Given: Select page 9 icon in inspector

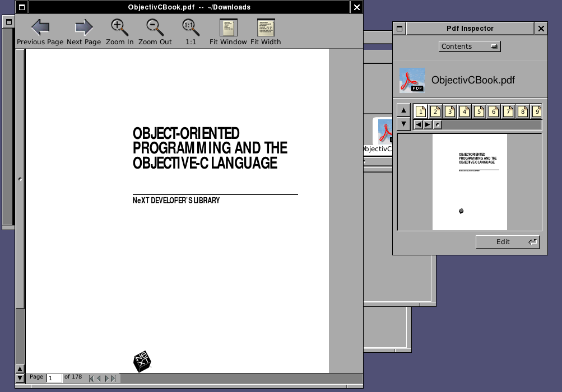Looking at the screenshot, I should tap(537, 111).
